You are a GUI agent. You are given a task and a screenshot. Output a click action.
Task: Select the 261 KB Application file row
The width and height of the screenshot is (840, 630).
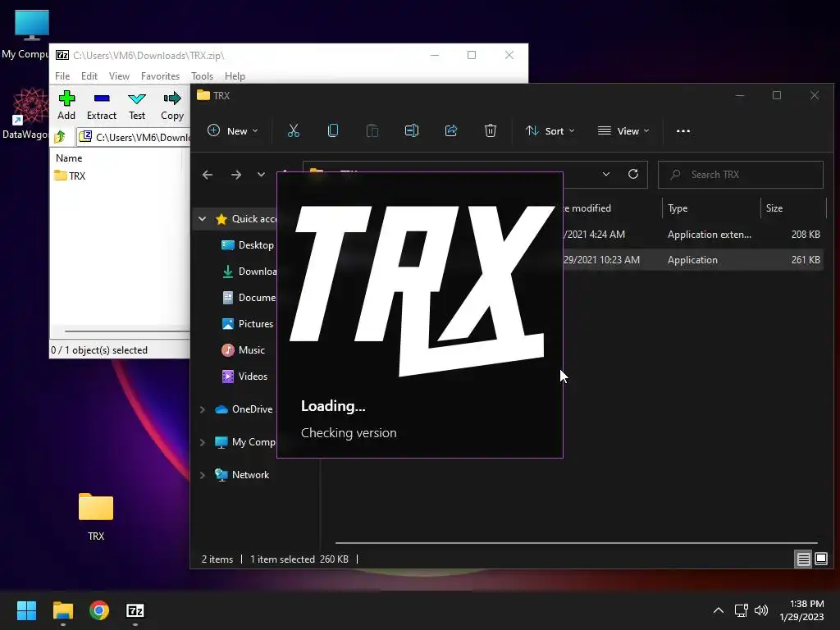[693, 260]
